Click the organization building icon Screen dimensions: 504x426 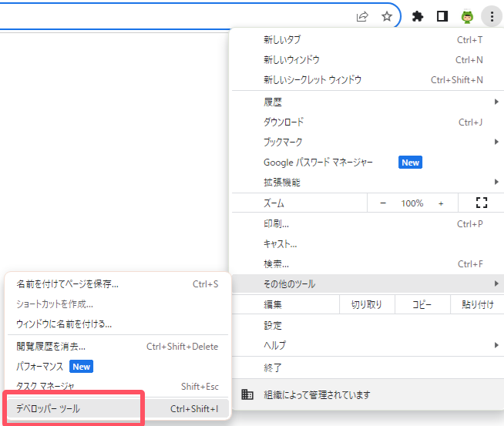pyautogui.click(x=247, y=394)
